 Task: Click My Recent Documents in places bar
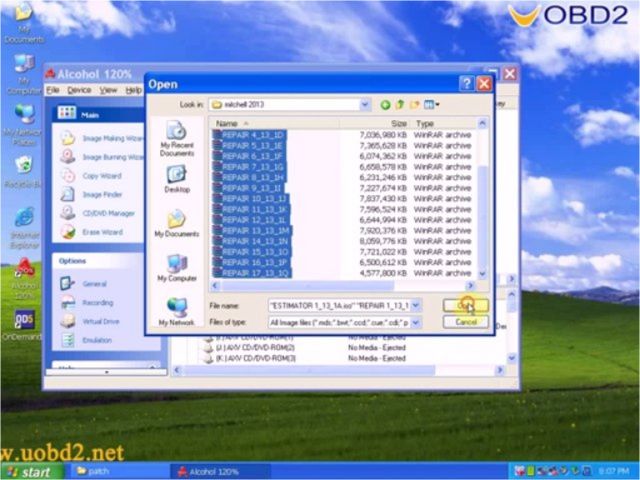click(x=176, y=138)
